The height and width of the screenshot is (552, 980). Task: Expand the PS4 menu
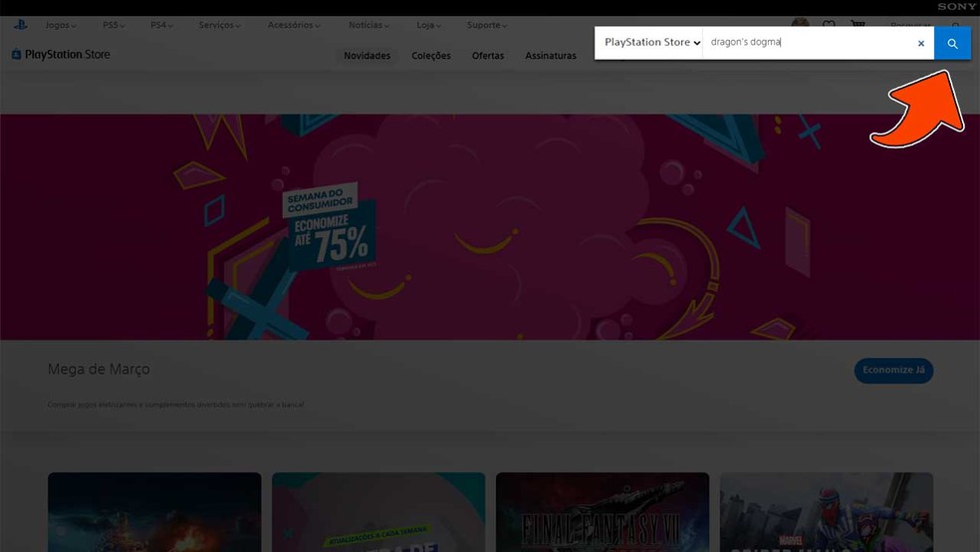coord(161,25)
